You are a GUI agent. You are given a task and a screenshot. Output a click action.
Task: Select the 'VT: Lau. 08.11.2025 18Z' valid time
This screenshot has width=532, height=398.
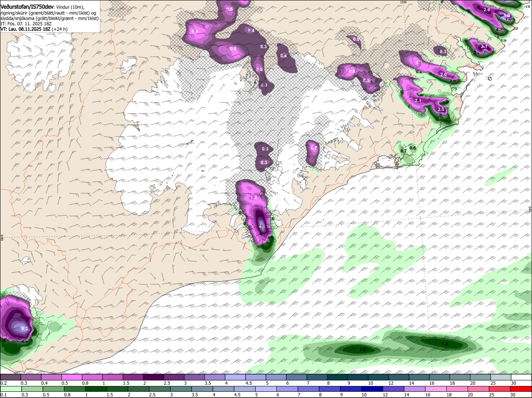click(x=25, y=29)
